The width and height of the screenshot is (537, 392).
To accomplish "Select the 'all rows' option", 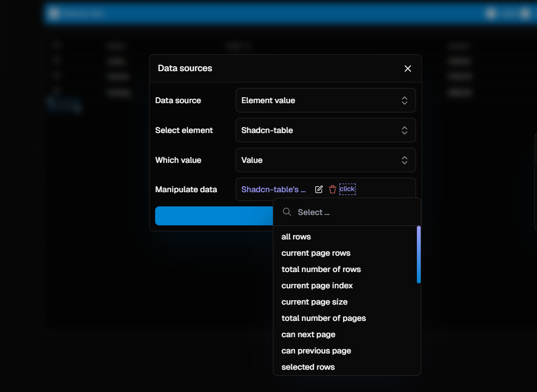I will click(296, 237).
